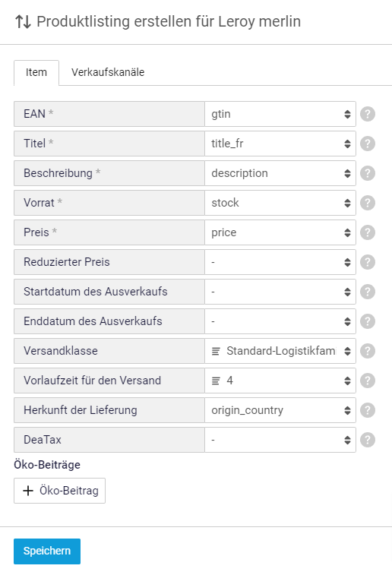Switch to the Verkaufskanäle tab

pyautogui.click(x=108, y=73)
